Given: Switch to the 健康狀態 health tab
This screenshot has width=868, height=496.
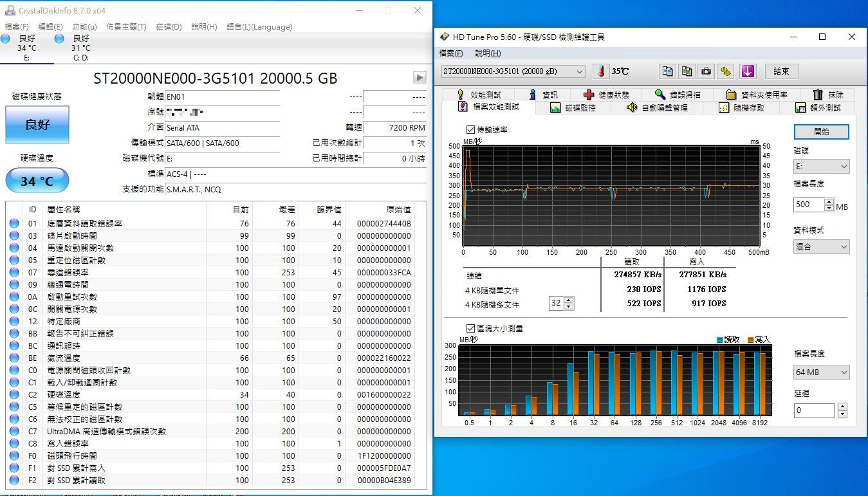Looking at the screenshot, I should click(606, 95).
